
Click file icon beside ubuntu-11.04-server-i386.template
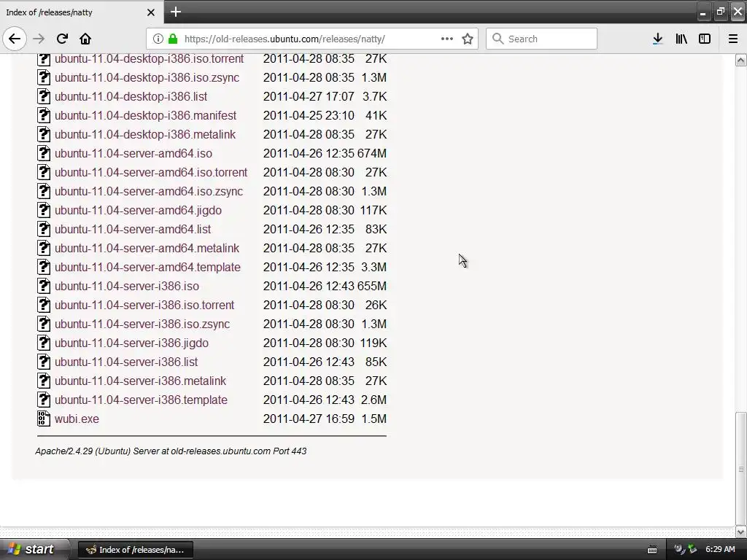[x=43, y=400]
